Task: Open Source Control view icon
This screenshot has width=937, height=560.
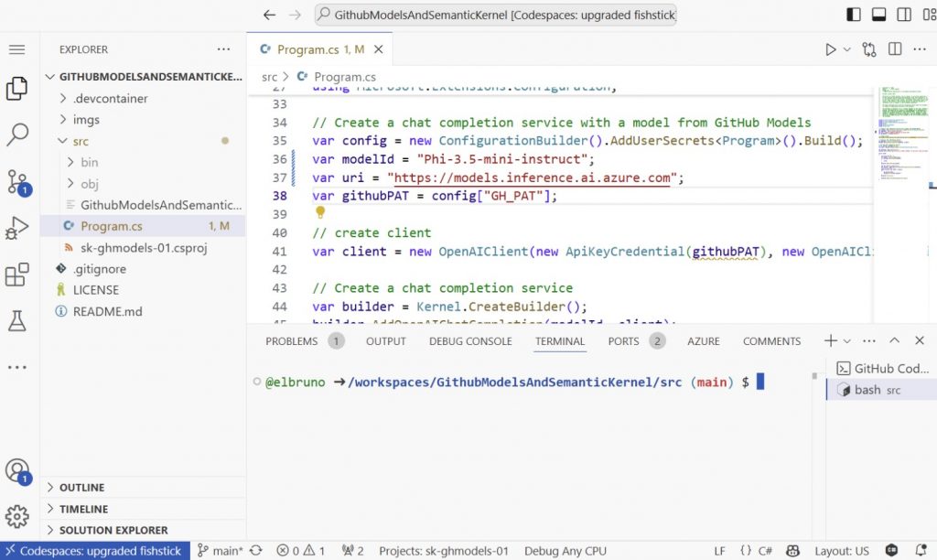Action: tap(17, 181)
